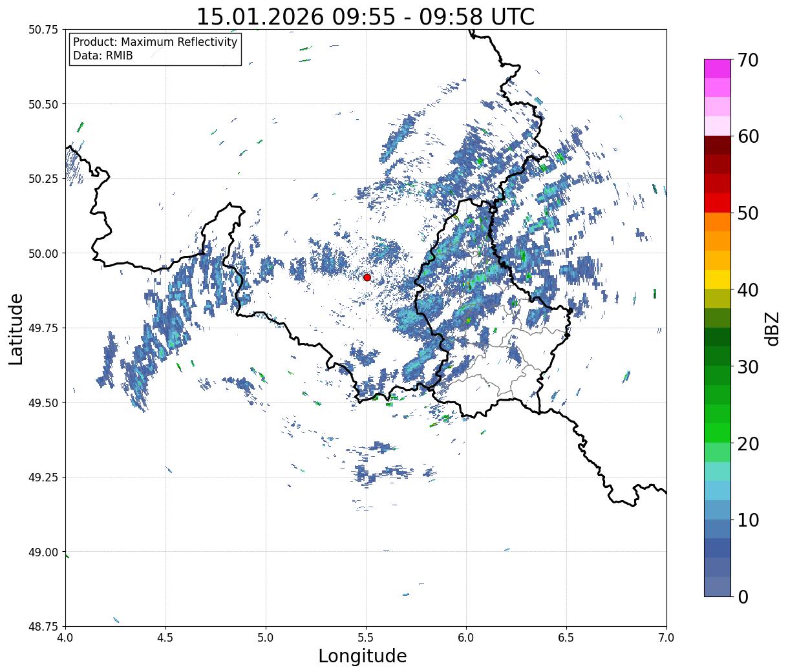This screenshot has width=788, height=672.
Task: Pick the magenta swatch at top of colorbar
Action: pos(718,68)
